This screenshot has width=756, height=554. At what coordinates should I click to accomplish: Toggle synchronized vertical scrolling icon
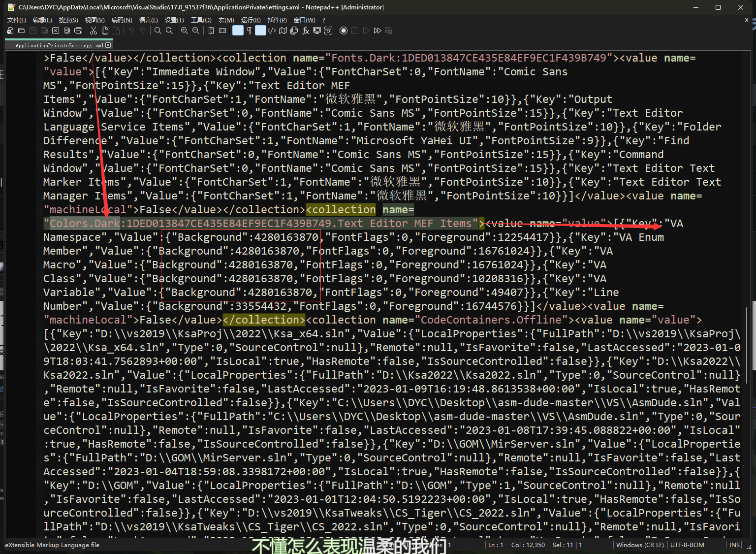click(211, 31)
